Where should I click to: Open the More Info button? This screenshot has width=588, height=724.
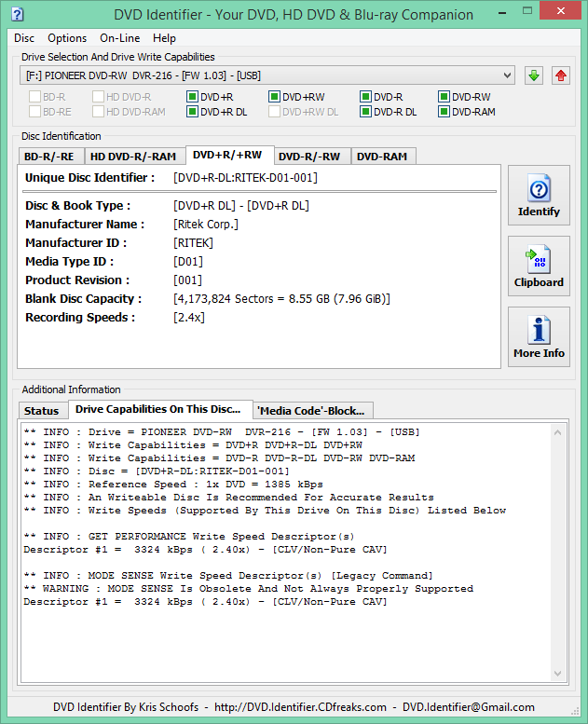539,336
